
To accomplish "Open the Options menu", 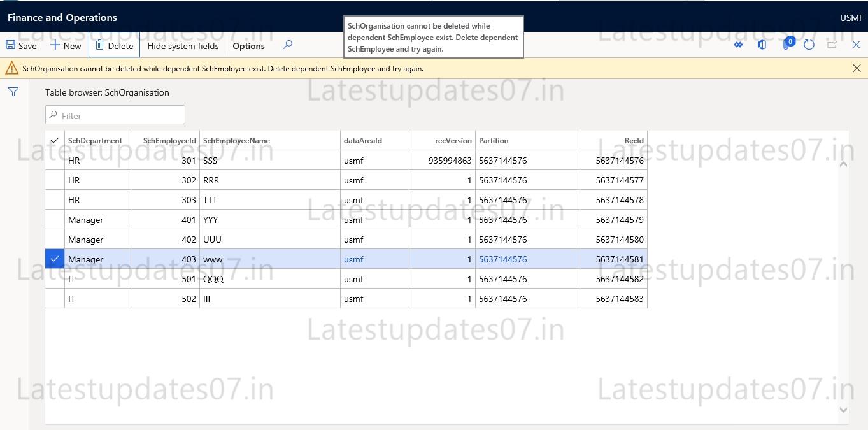I will (248, 45).
